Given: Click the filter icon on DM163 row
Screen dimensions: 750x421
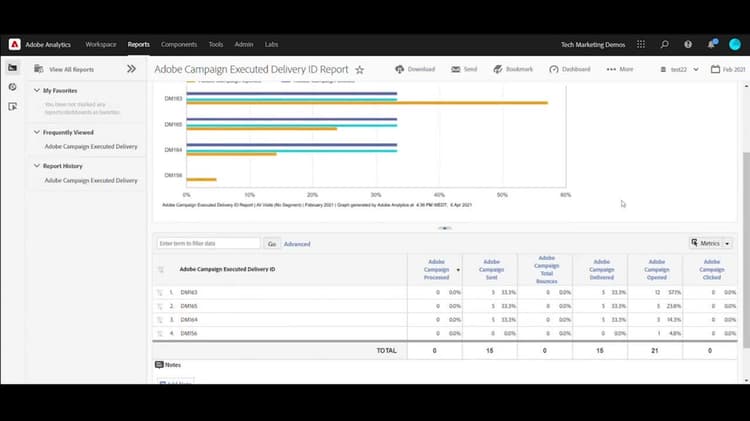Looking at the screenshot, I should [160, 292].
